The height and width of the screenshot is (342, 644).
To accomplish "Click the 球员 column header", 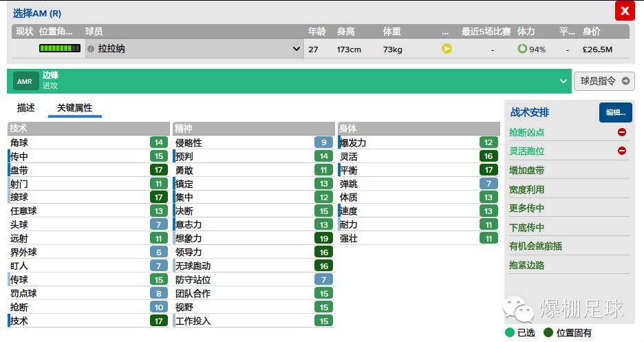I will [94, 31].
